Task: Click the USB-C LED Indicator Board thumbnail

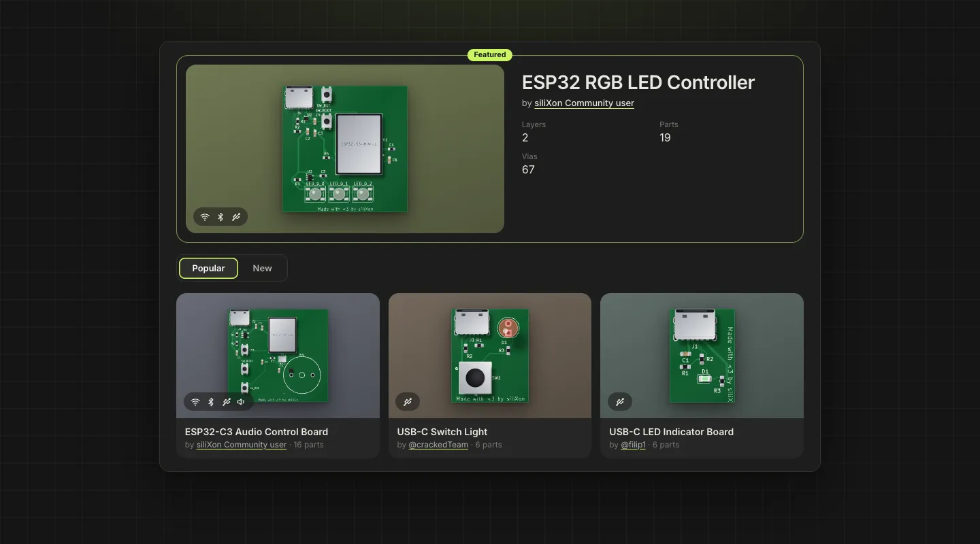Action: (x=702, y=356)
